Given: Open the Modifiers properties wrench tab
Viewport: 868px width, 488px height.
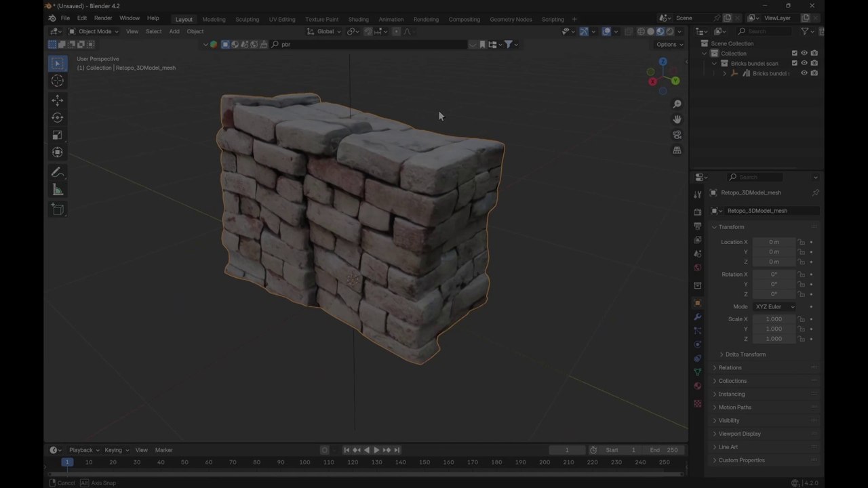Looking at the screenshot, I should click(x=697, y=317).
